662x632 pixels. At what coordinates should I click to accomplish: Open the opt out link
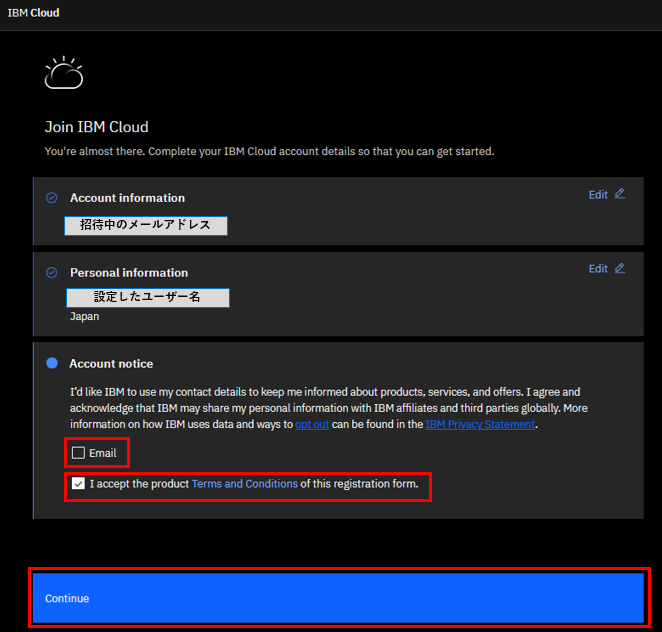312,424
